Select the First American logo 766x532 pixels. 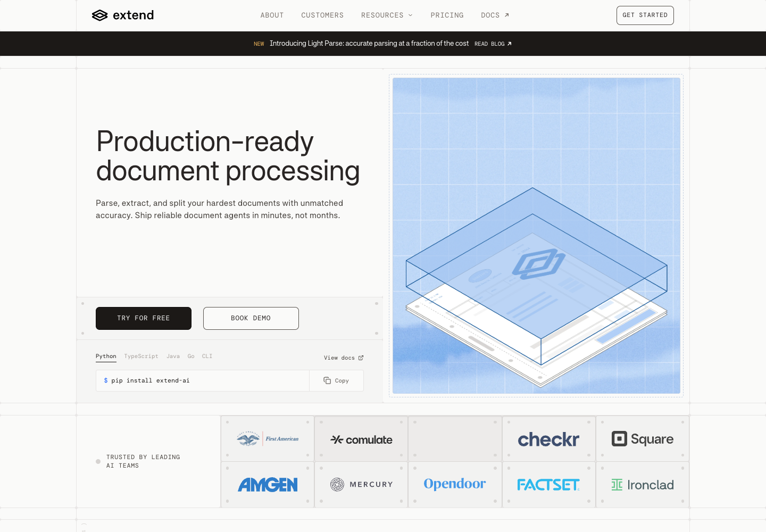[x=268, y=439]
